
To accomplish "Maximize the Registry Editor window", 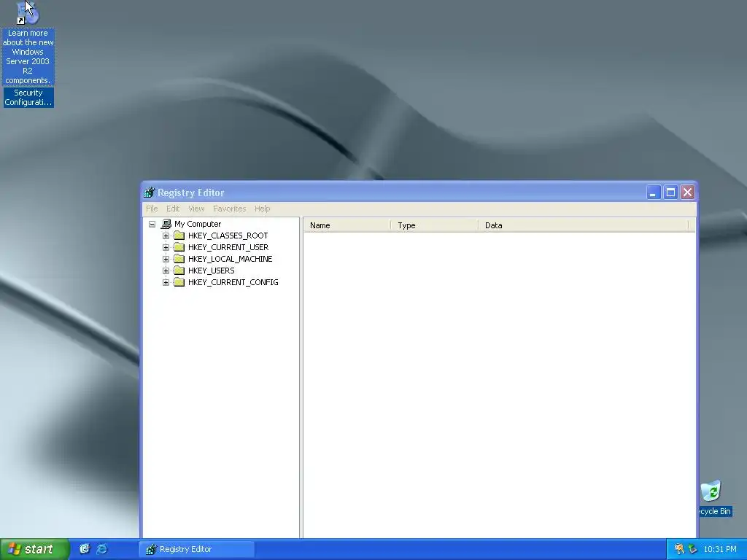I will pos(670,192).
